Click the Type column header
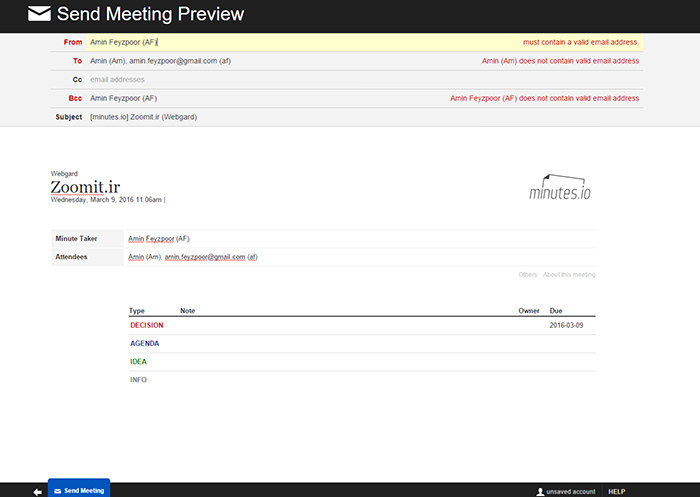 coord(137,310)
